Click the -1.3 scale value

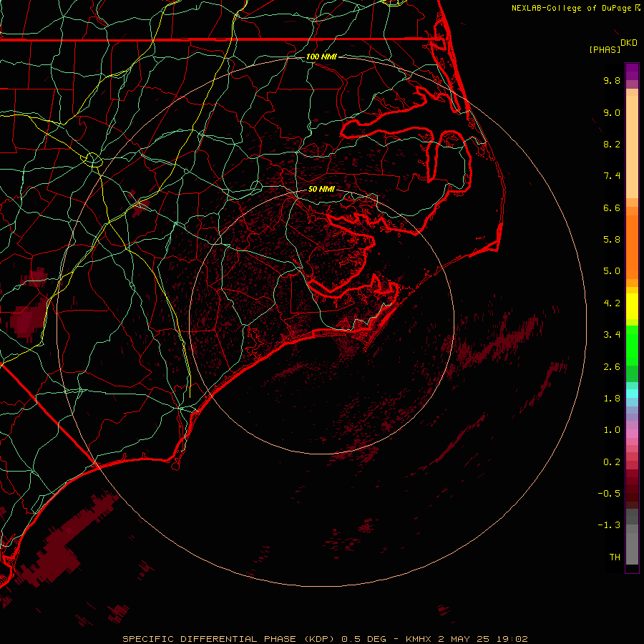(x=609, y=525)
